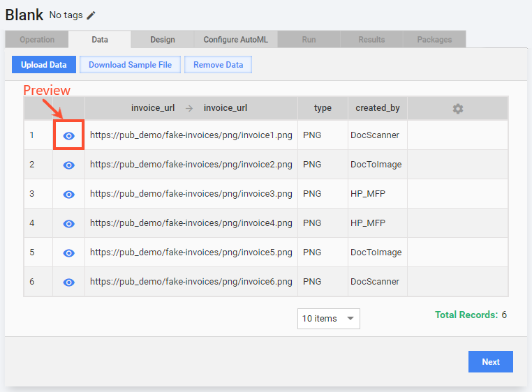Screen dimensions: 532x392
Task: Click PNG type cell for invoice4
Action: (x=323, y=223)
